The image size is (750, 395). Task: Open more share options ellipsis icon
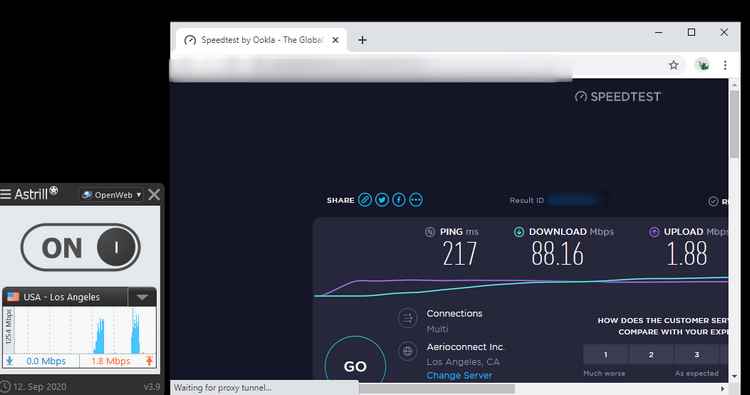[x=416, y=200]
